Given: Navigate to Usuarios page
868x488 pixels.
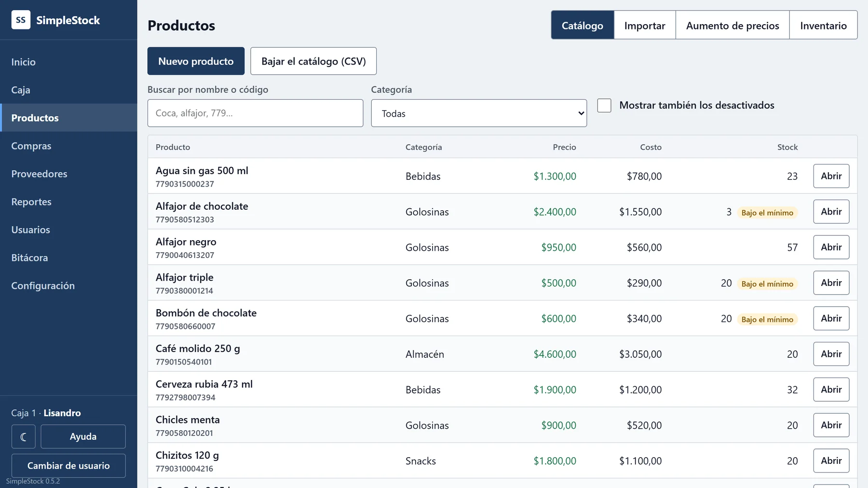Looking at the screenshot, I should point(68,230).
